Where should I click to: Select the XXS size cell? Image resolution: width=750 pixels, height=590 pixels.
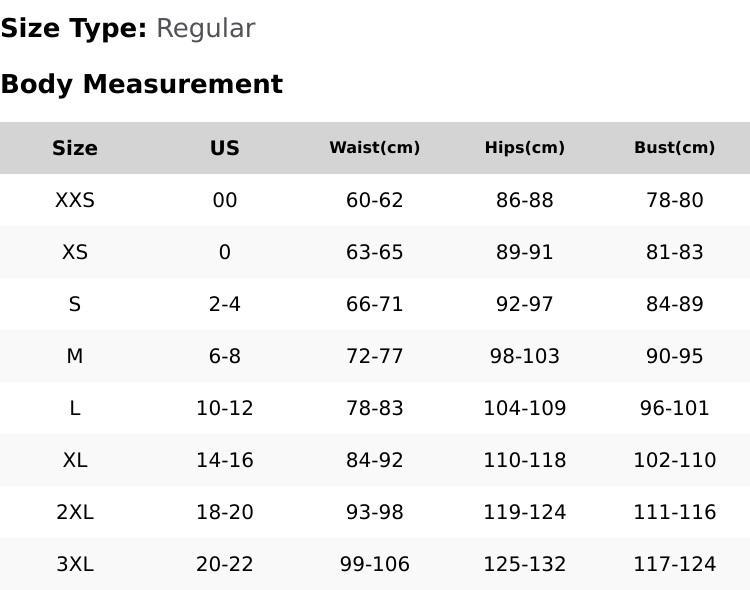(x=75, y=200)
